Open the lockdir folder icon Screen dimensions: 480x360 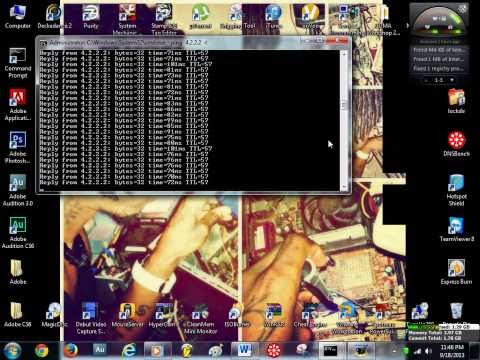pos(456,101)
